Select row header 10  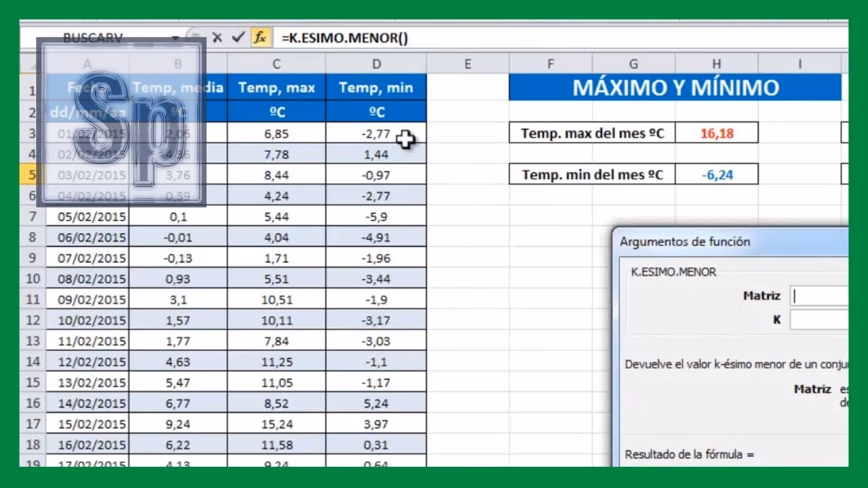[x=31, y=279]
